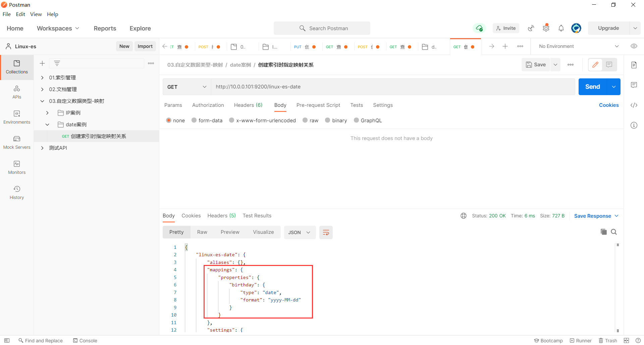Open a new request tab
This screenshot has width=644, height=345.
tap(505, 46)
